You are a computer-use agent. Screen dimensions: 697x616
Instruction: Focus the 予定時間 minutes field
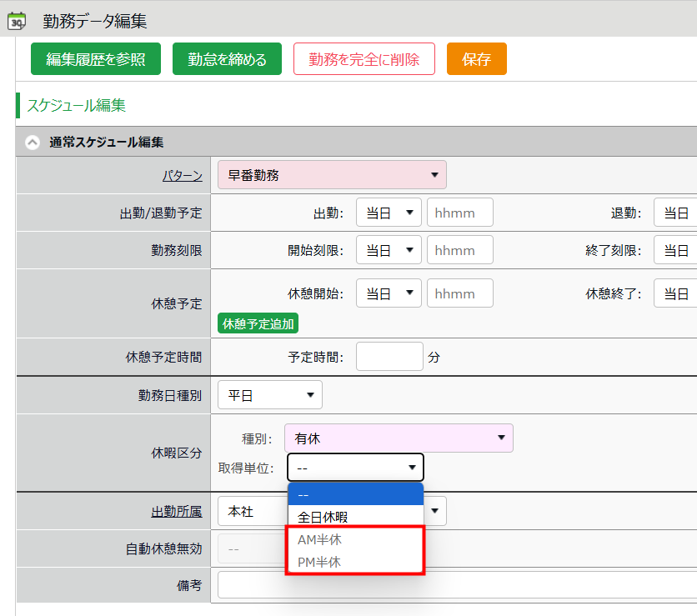tap(389, 356)
